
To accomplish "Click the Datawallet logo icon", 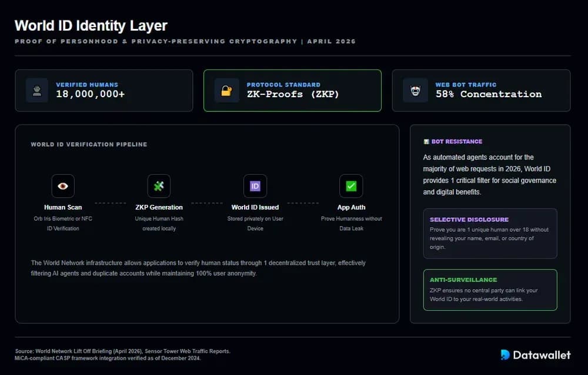I will tap(505, 354).
